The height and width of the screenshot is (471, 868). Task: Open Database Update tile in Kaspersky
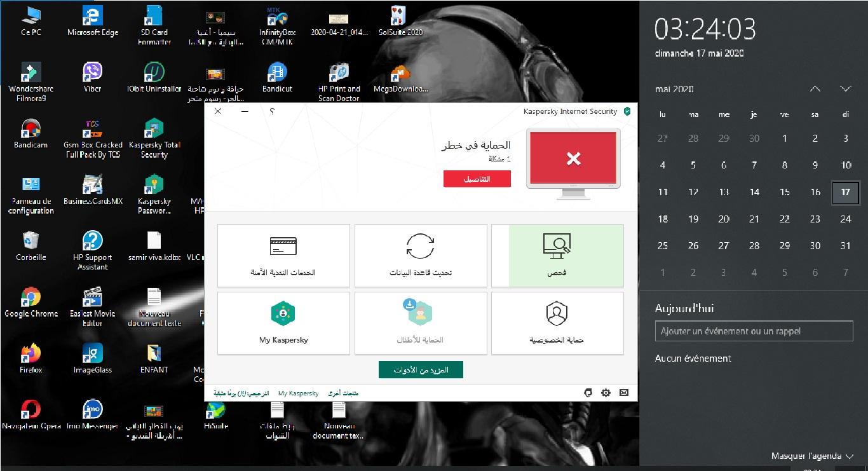tap(421, 255)
